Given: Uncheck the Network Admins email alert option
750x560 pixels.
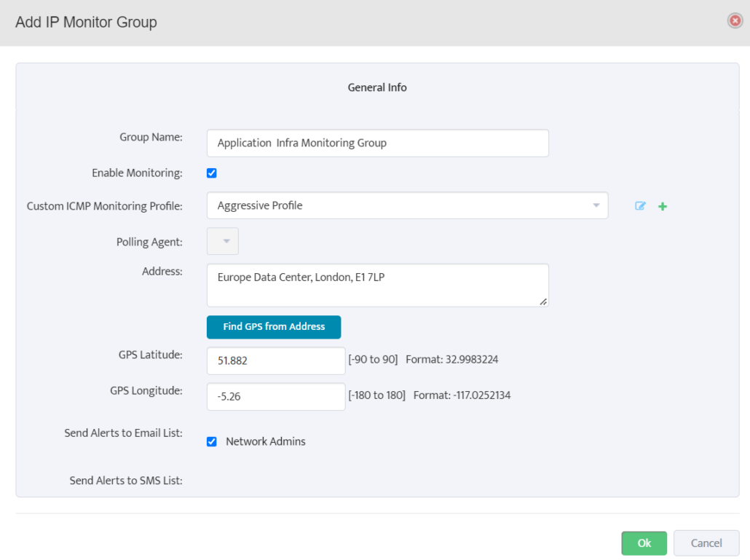Looking at the screenshot, I should pyautogui.click(x=211, y=441).
